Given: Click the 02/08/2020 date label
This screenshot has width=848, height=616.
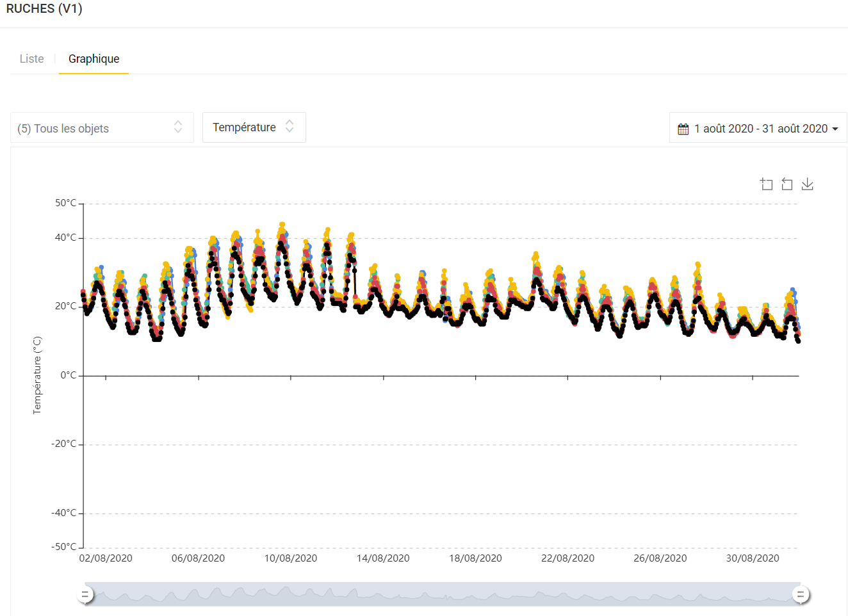Looking at the screenshot, I should [106, 558].
